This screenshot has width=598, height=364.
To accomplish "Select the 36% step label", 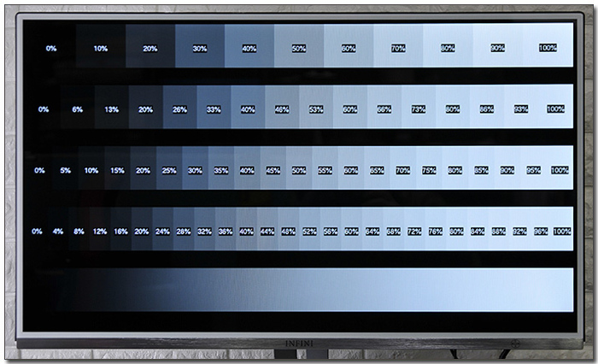I will [x=226, y=232].
